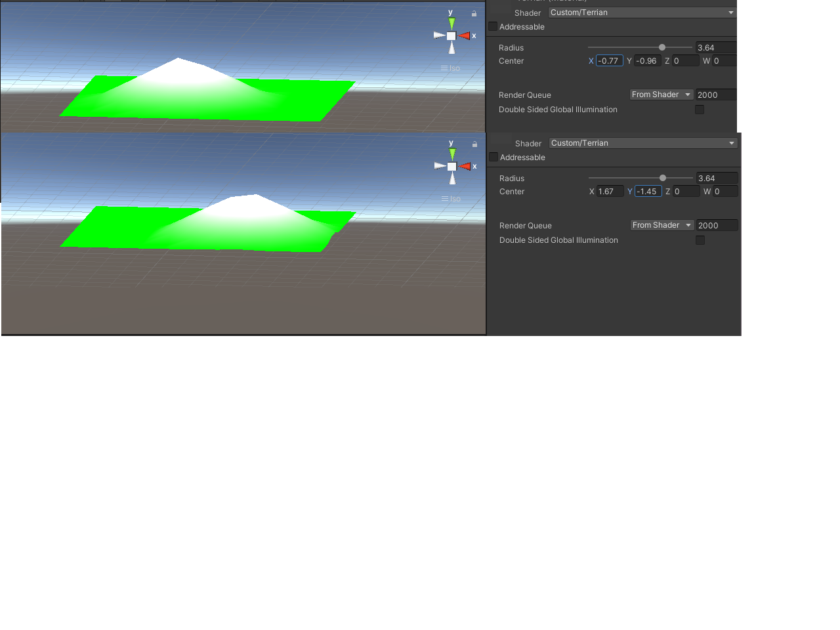Click Render Queue 2000 field in panel with X -0.77
Screen dimensions: 840x630
click(x=716, y=95)
